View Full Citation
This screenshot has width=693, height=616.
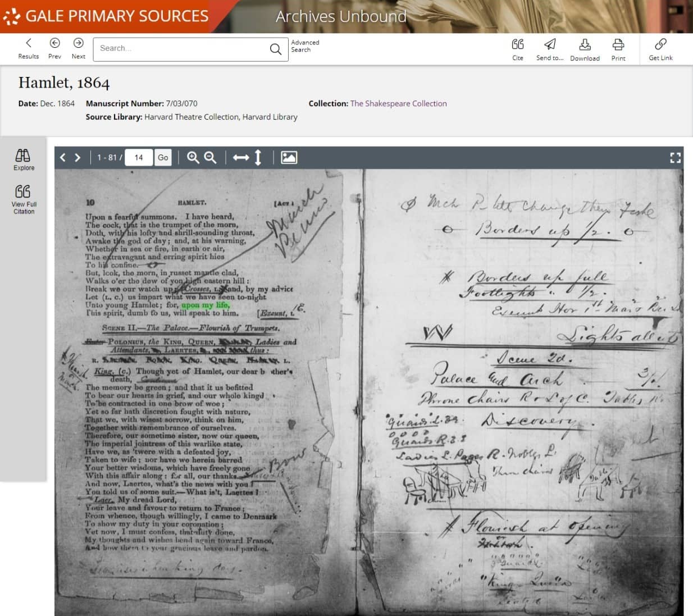tap(24, 199)
